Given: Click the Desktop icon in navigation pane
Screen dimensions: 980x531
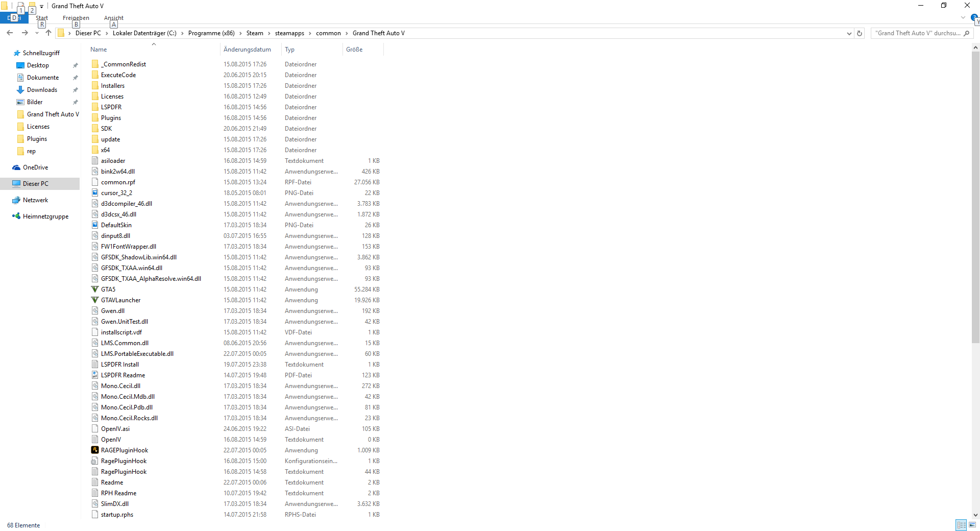Looking at the screenshot, I should pos(20,65).
